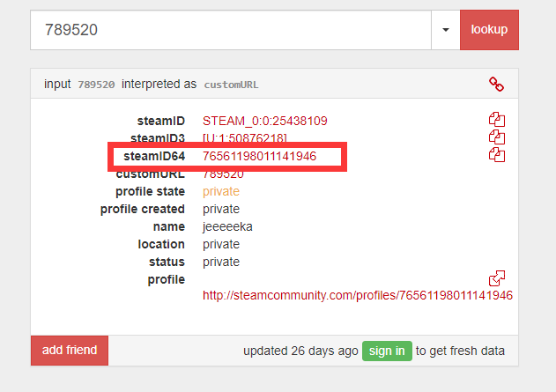
Task: Copy the steamID3 value with copy icon
Action: pos(497,137)
